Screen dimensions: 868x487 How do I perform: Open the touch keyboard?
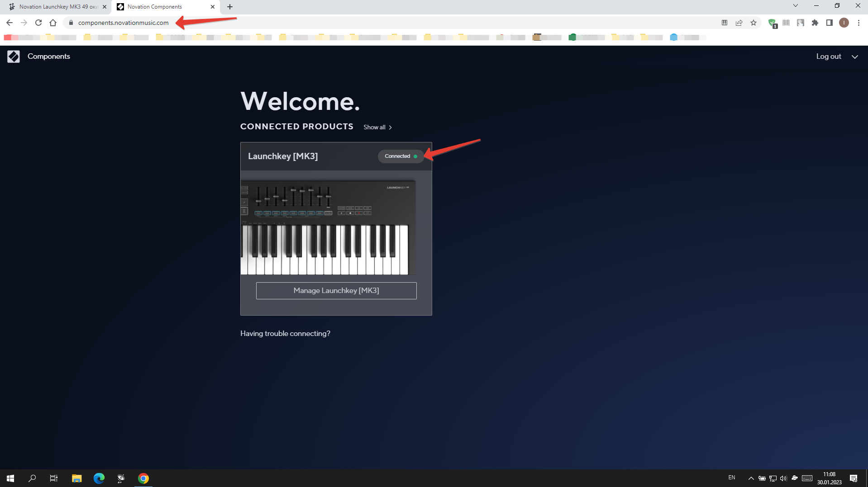[x=807, y=478]
